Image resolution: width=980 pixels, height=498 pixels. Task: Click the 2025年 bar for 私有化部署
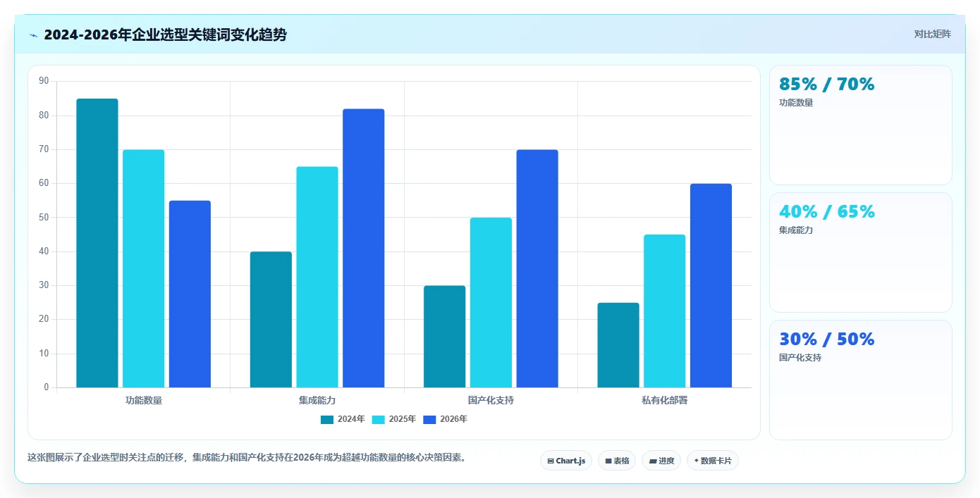click(x=665, y=311)
